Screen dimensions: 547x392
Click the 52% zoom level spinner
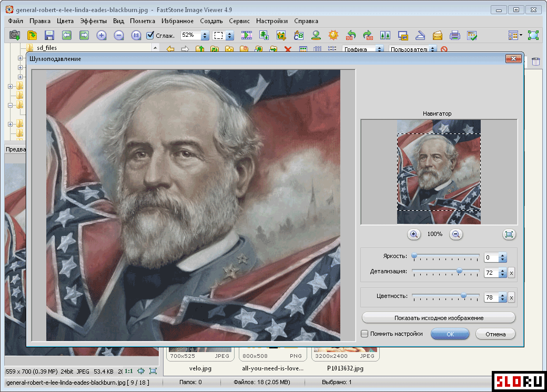coord(205,36)
